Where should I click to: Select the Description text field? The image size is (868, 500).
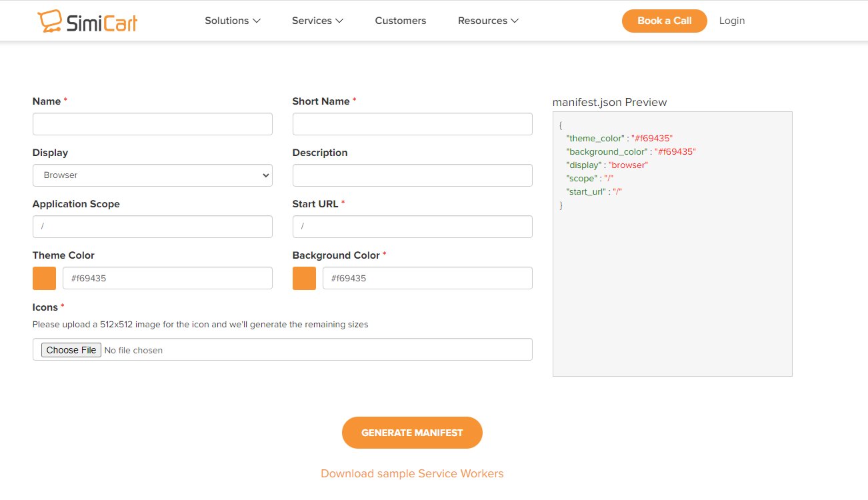(x=412, y=175)
